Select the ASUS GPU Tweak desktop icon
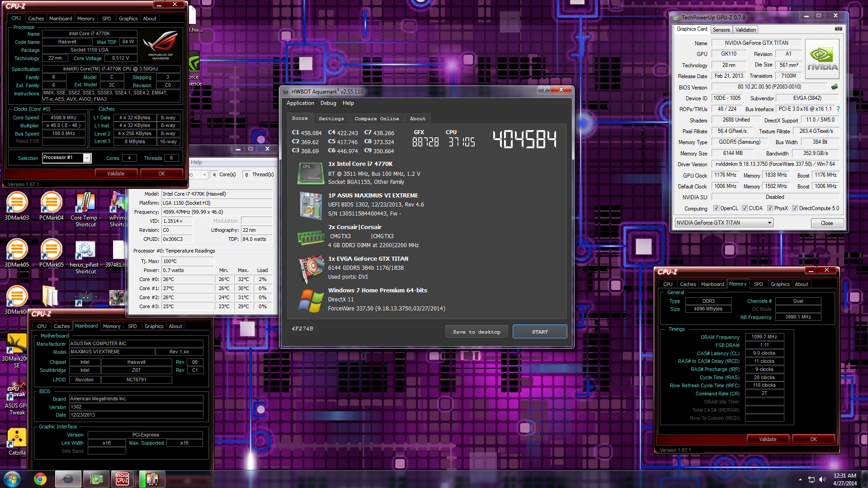The image size is (868, 488). [17, 399]
